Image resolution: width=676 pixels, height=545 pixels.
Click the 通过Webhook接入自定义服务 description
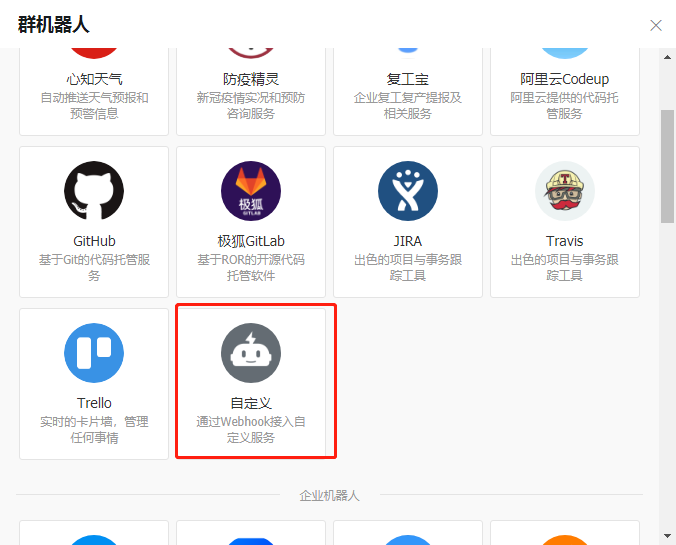tap(251, 429)
